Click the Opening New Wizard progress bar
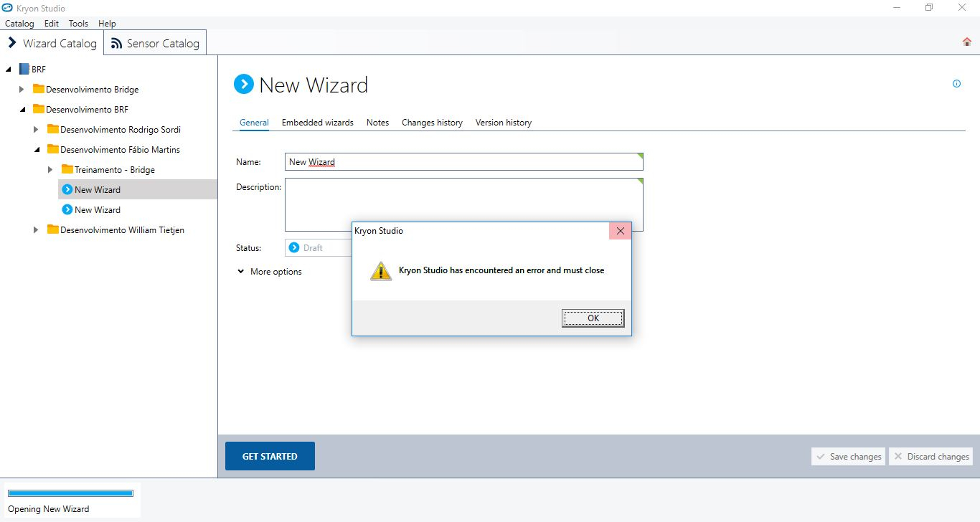 coord(70,493)
